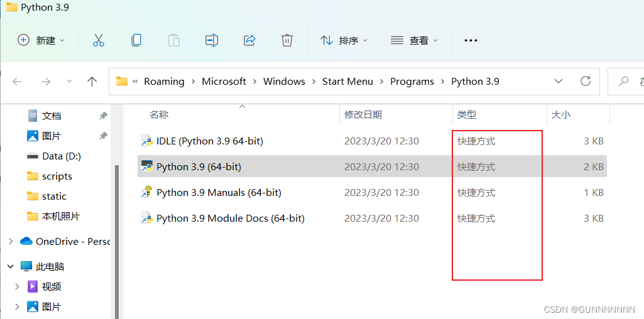Go back with the left arrow
Image resolution: width=644 pixels, height=319 pixels.
[x=17, y=82]
